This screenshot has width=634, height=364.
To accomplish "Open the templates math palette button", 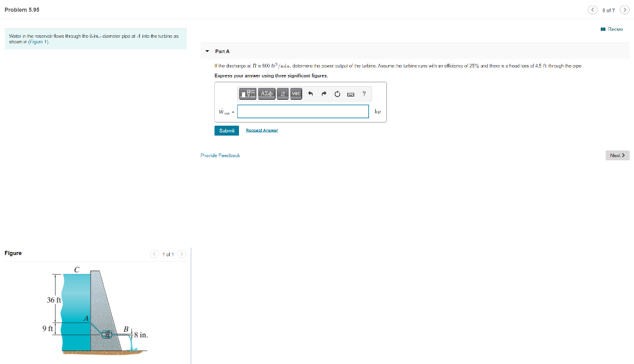I will pos(248,94).
